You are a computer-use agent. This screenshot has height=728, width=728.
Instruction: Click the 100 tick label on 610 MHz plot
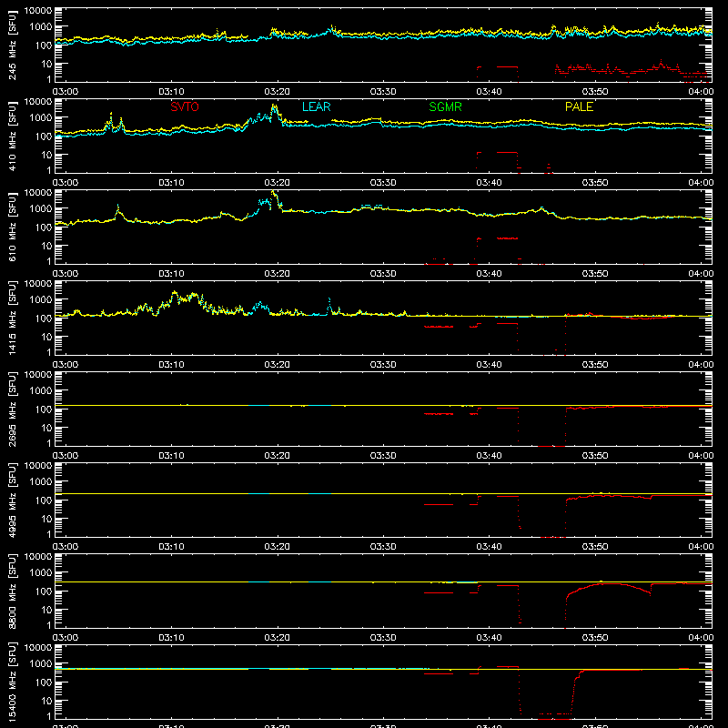44,227
